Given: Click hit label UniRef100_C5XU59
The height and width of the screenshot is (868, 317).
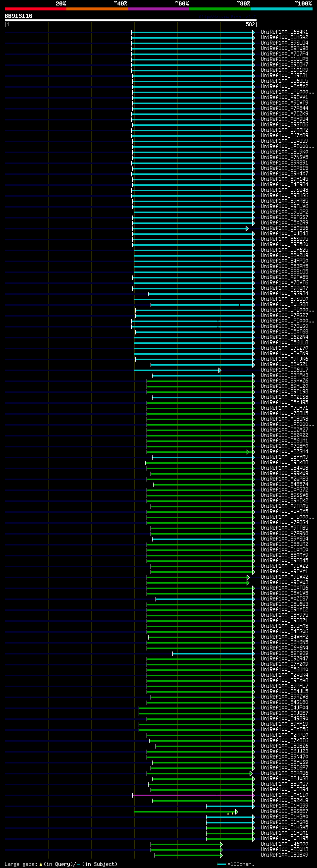Looking at the screenshot, I should pyautogui.click(x=284, y=141).
